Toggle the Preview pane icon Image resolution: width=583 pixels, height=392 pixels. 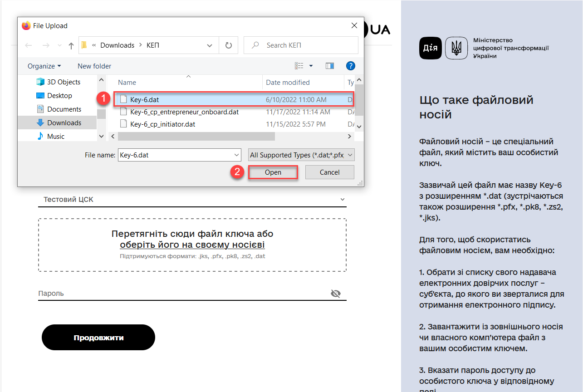[330, 66]
